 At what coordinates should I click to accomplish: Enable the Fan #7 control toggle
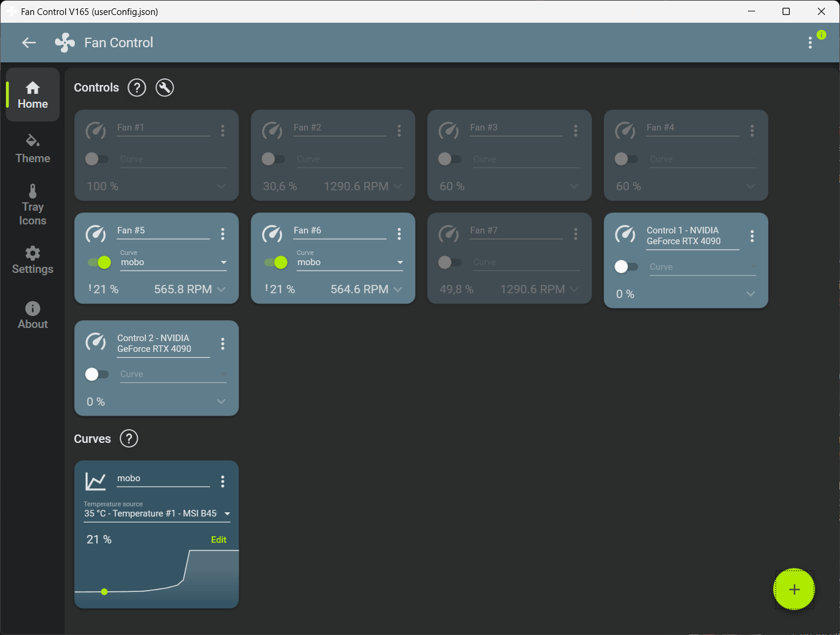coord(450,262)
